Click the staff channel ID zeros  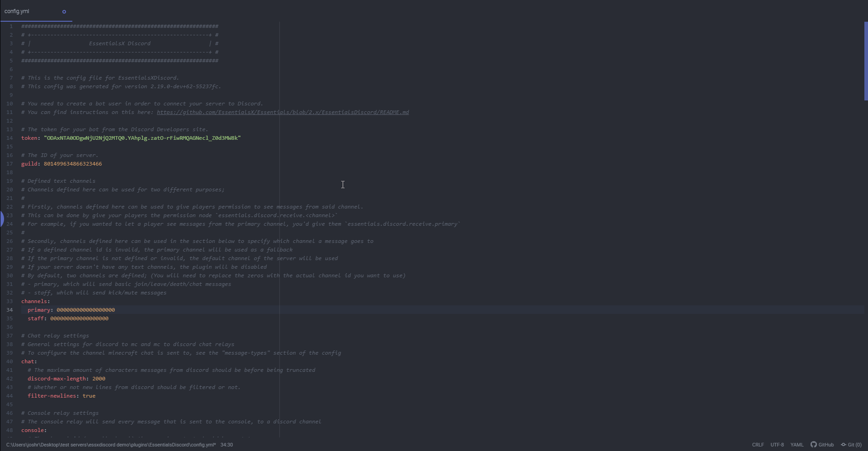point(79,318)
